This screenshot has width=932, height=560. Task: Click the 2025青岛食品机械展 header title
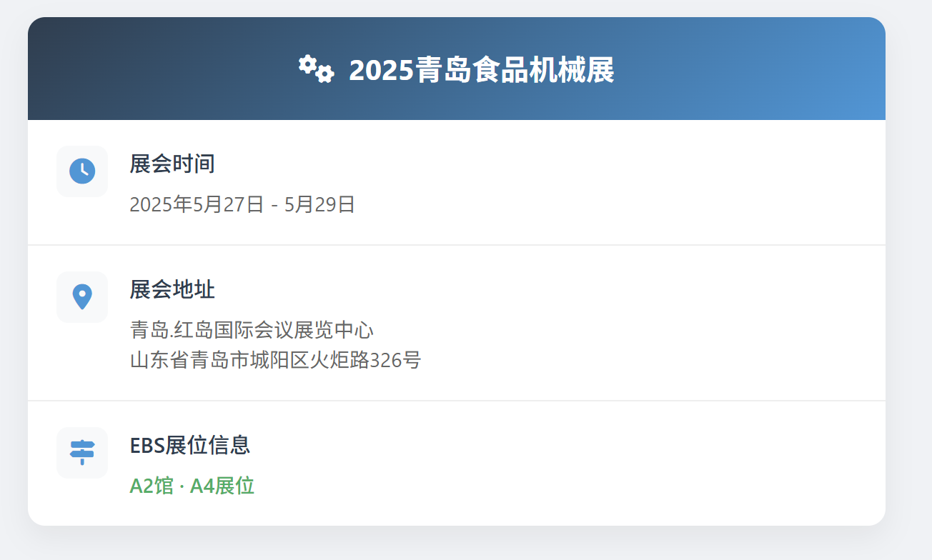coord(481,70)
